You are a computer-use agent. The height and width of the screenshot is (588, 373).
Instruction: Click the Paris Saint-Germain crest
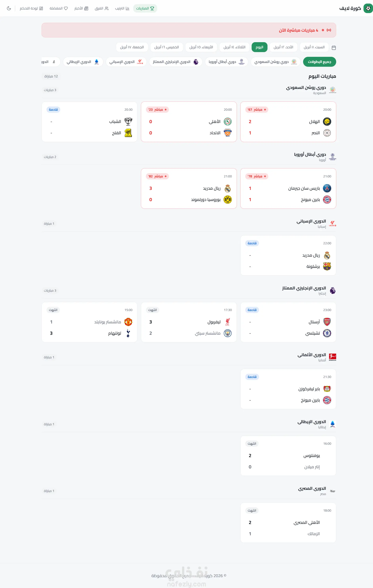327,188
